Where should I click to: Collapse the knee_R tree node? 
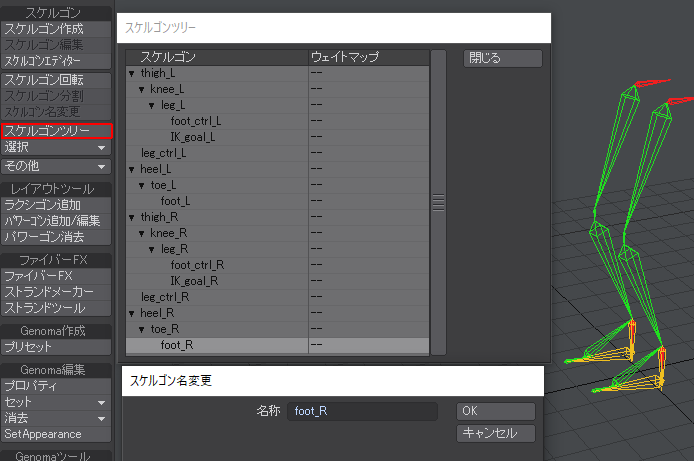click(141, 234)
